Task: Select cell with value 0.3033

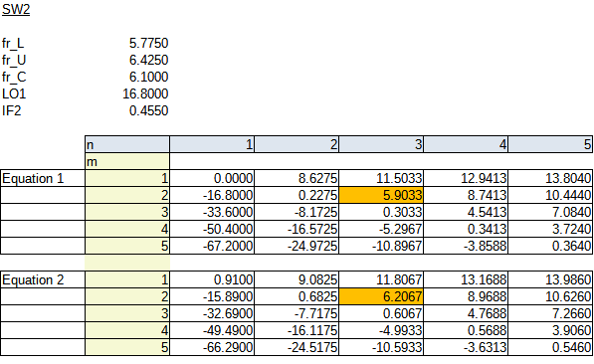Action: coord(381,212)
